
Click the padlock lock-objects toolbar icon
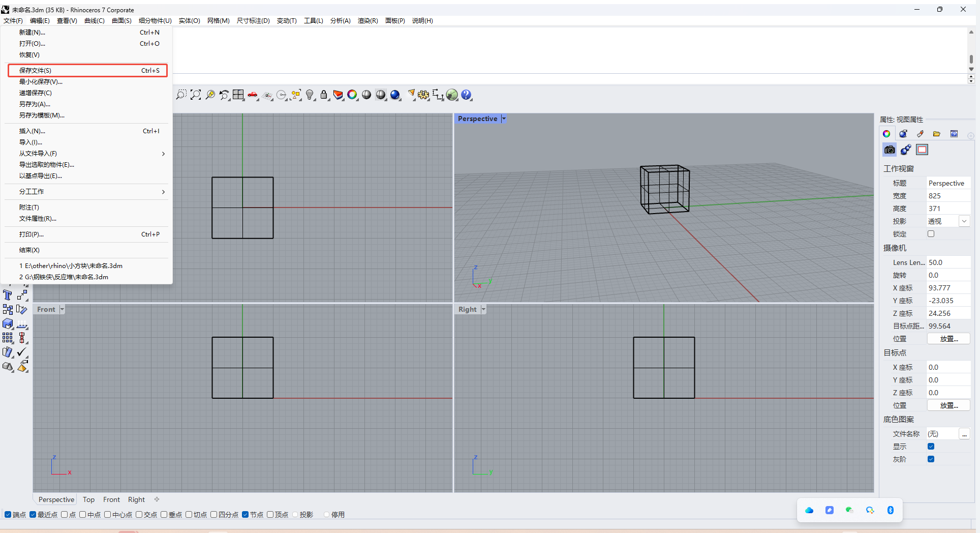point(324,95)
